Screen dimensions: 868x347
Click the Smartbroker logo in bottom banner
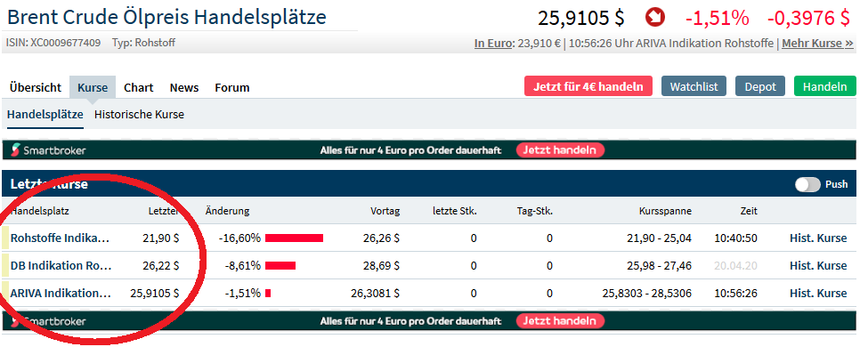point(49,321)
